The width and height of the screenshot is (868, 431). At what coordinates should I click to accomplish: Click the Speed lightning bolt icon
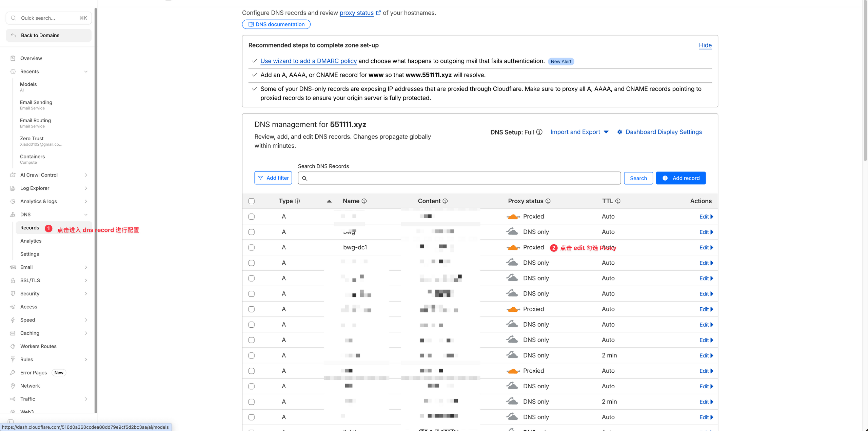point(13,320)
